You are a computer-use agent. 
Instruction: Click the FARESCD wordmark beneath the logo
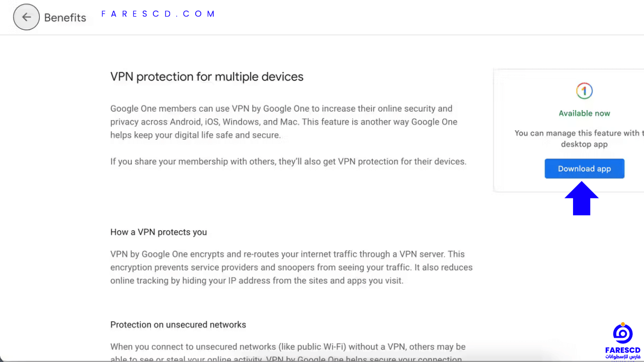(x=623, y=350)
